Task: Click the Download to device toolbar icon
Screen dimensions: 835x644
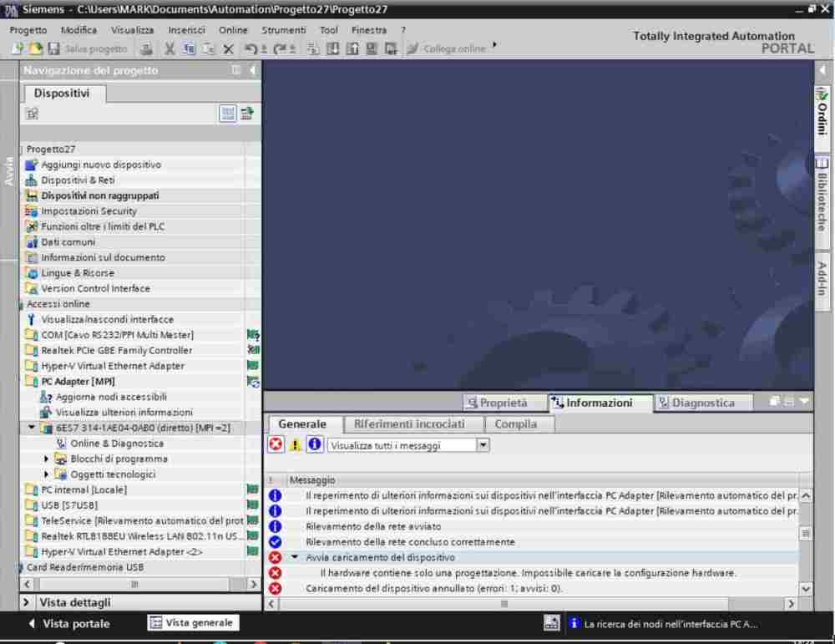Action: tap(333, 49)
